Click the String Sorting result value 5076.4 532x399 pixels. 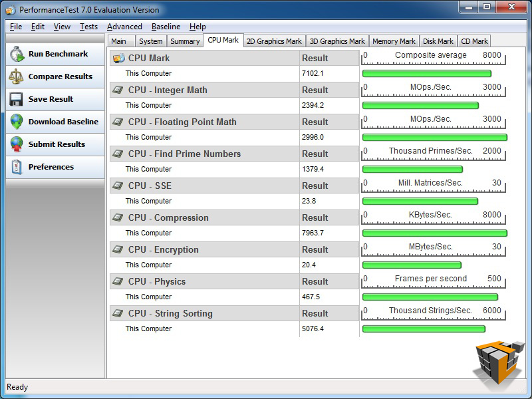point(313,329)
